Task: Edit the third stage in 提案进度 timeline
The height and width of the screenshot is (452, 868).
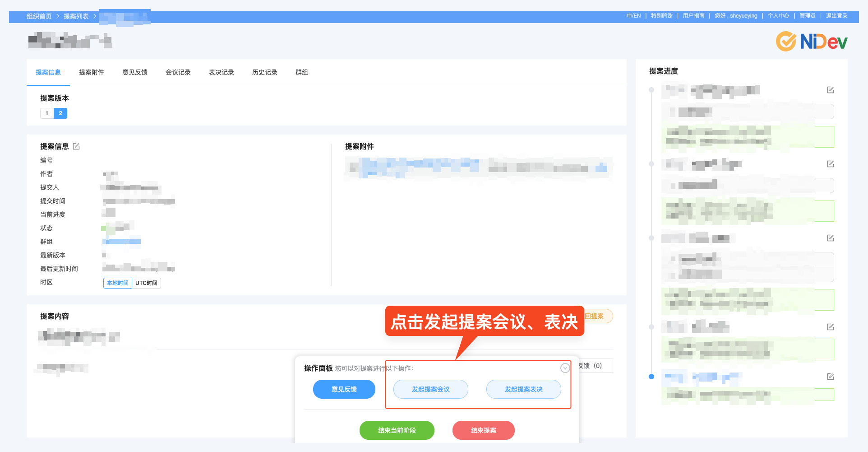Action: point(831,238)
